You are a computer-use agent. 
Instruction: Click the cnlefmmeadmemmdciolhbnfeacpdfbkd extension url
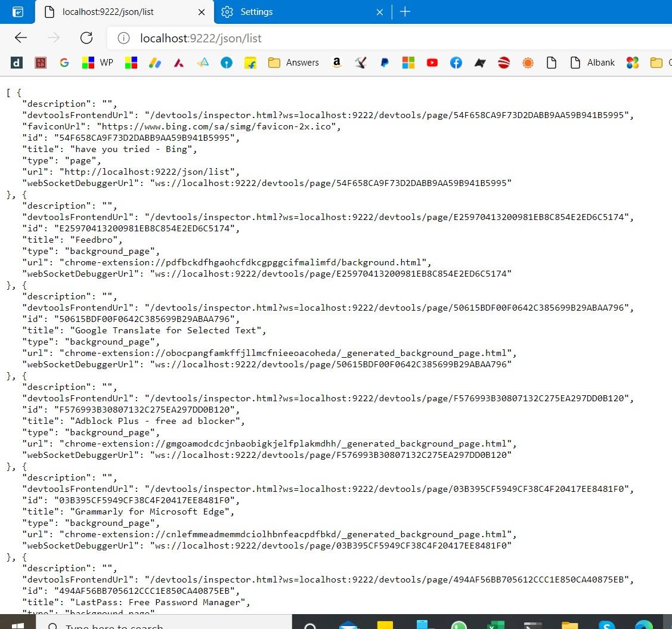[286, 534]
